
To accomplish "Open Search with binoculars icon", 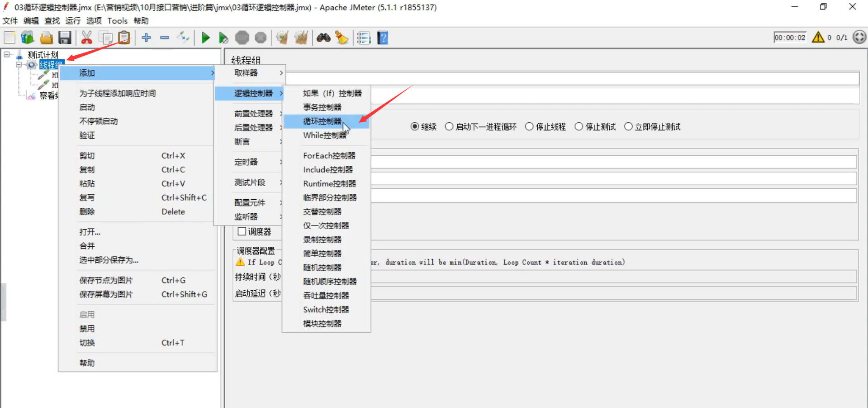I will 323,38.
